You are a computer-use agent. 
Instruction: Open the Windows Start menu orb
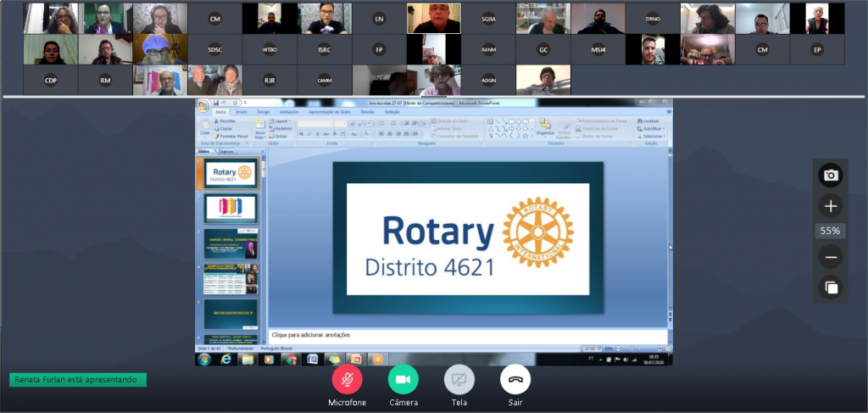click(206, 360)
